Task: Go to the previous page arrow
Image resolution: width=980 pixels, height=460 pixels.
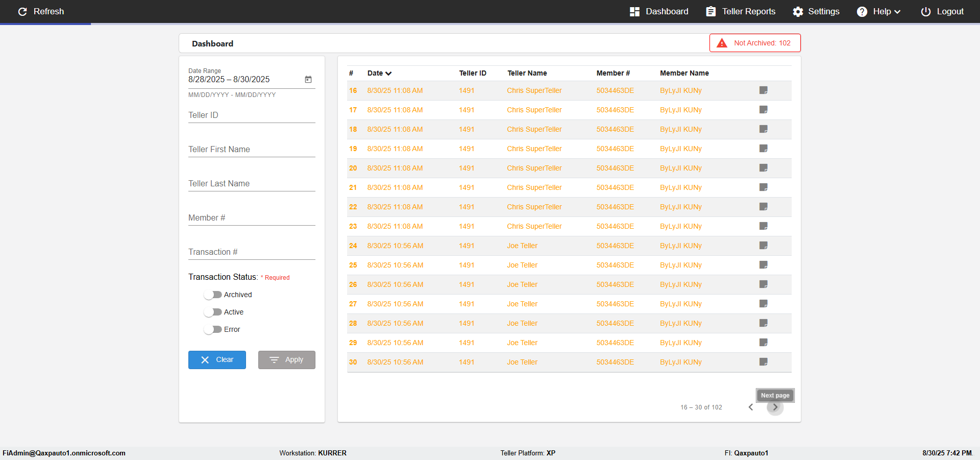Action: (x=751, y=407)
